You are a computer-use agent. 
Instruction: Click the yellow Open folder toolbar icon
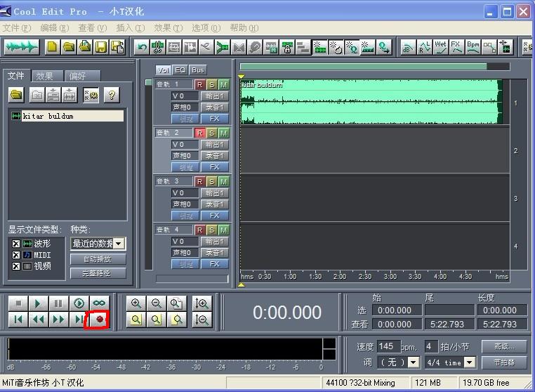[69, 47]
